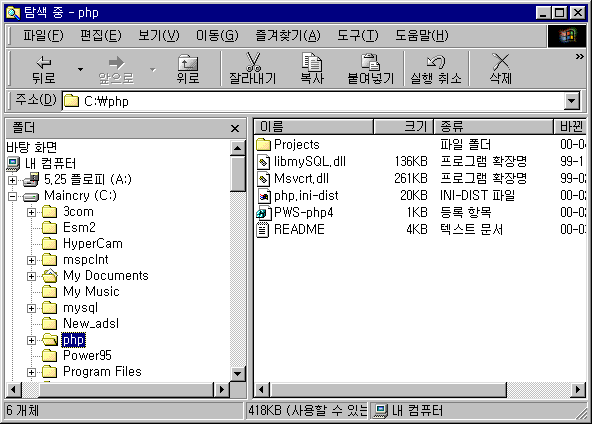Click the address bar showing C:\php

313,101
